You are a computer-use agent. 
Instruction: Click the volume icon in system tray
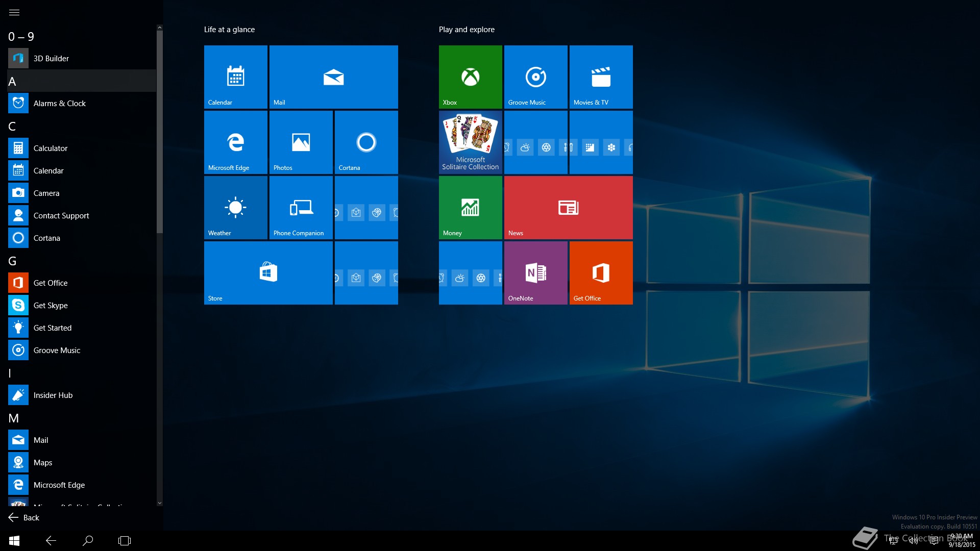914,541
